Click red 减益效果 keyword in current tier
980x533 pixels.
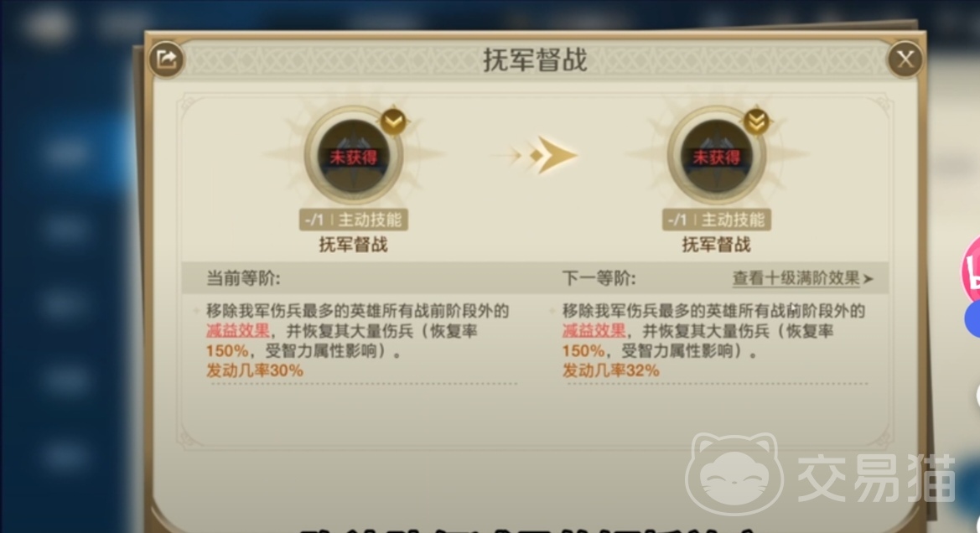(x=237, y=330)
